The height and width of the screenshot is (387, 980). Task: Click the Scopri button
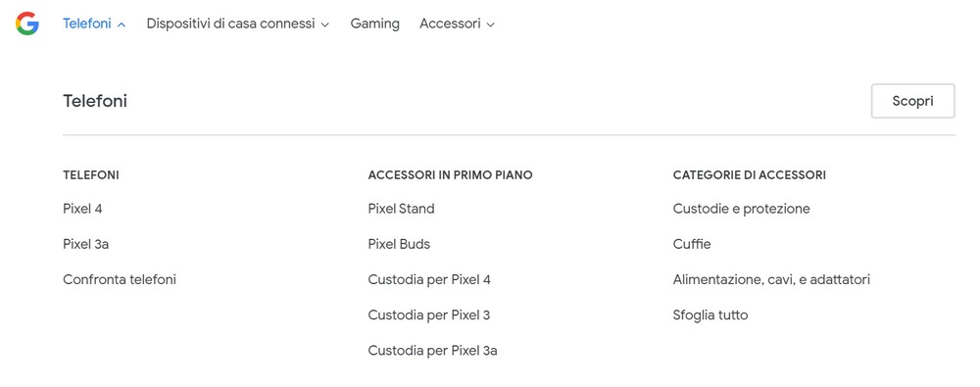tap(912, 101)
